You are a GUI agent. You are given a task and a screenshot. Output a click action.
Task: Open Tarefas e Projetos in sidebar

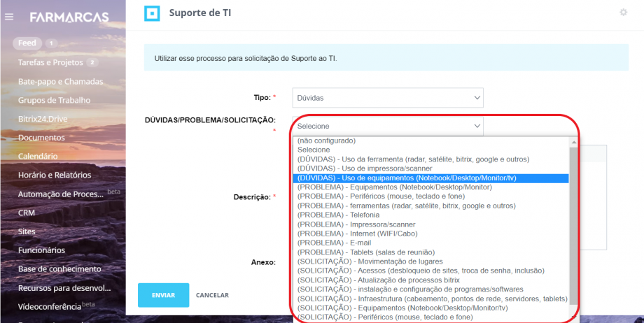tap(51, 62)
